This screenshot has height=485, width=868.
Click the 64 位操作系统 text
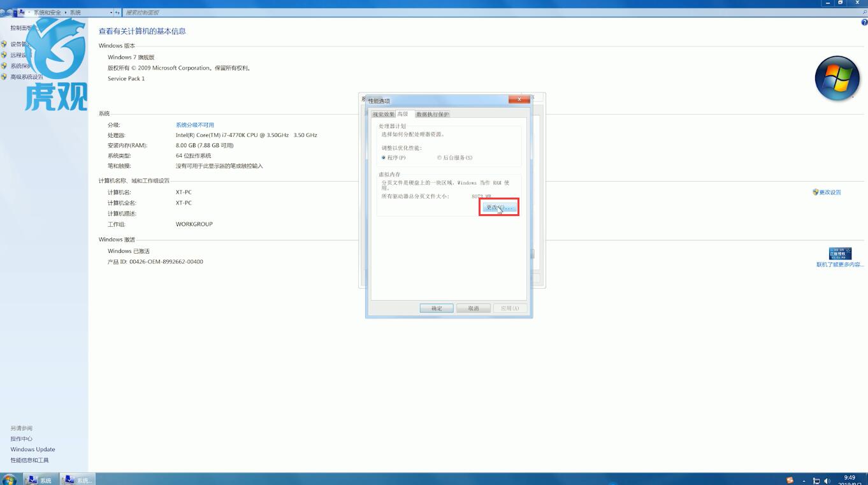click(194, 156)
